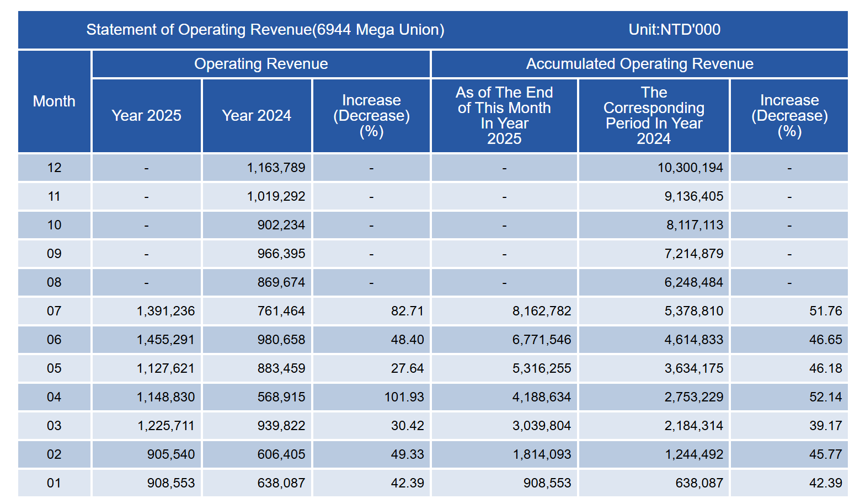
Task: Click May increase percentage 27.64
Action: [408, 368]
